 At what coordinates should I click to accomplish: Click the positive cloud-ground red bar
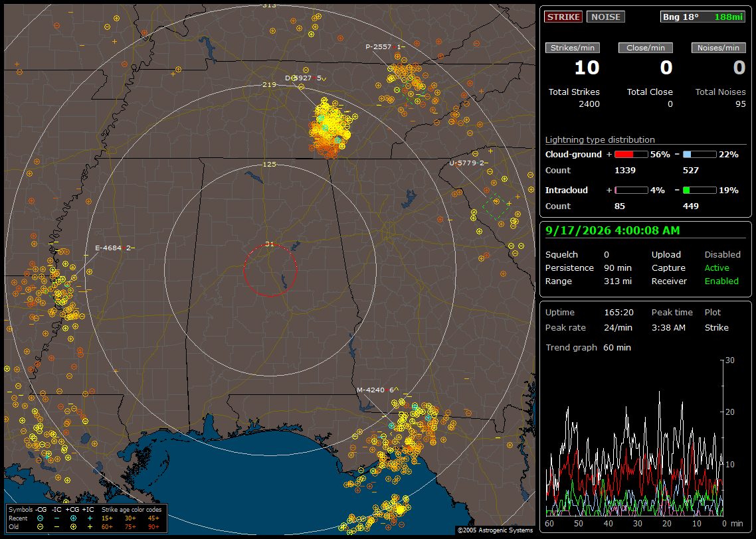631,155
